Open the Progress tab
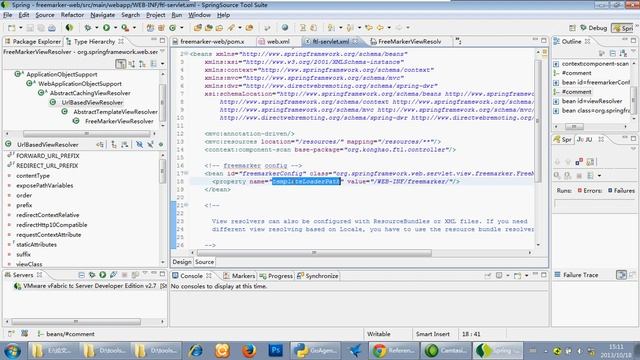The image size is (640, 360). (276, 276)
